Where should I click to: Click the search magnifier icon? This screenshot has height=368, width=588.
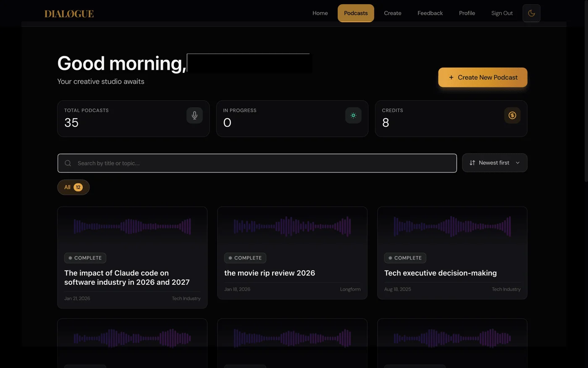click(x=68, y=163)
